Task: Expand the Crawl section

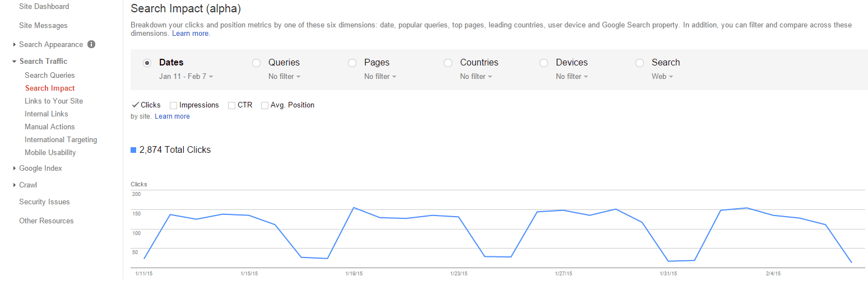Action: click(x=14, y=185)
